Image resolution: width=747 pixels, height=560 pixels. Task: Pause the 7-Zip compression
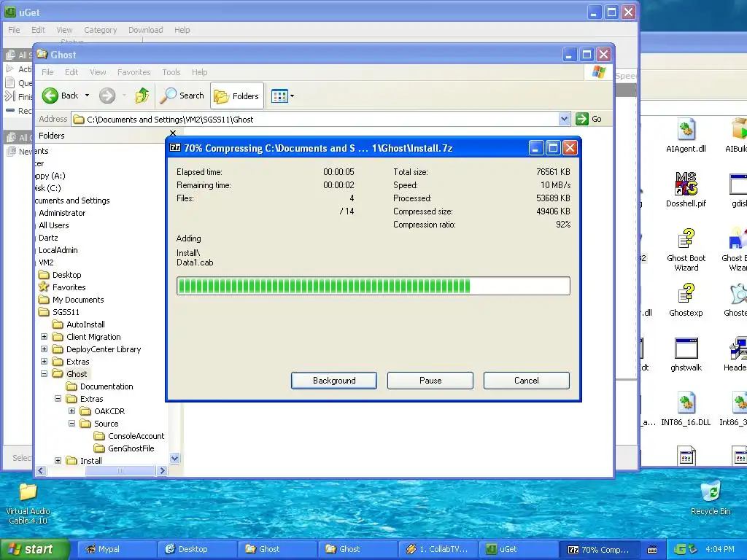430,381
